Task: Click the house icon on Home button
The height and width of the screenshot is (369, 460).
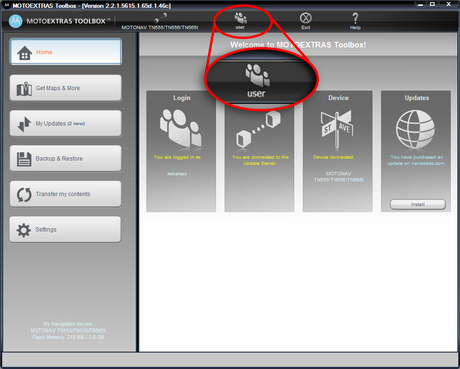Action: tap(24, 53)
